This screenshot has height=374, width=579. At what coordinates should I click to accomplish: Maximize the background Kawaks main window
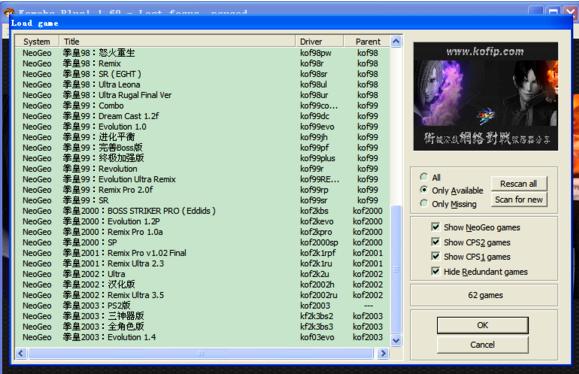[553, 12]
